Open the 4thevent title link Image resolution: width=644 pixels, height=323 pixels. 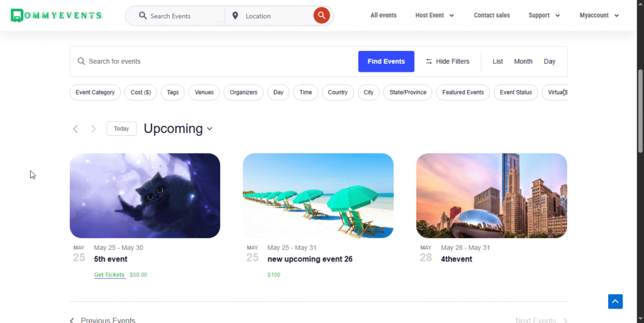coord(457,259)
